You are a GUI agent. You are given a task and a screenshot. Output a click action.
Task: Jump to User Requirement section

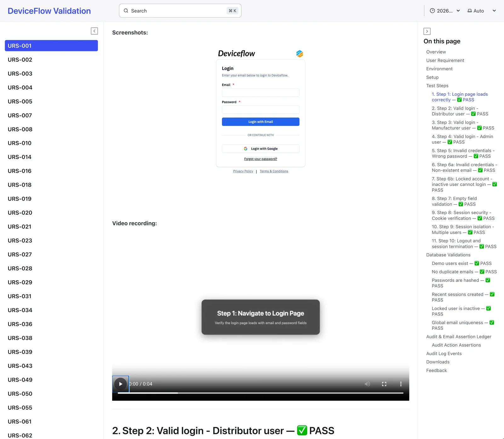(x=445, y=60)
